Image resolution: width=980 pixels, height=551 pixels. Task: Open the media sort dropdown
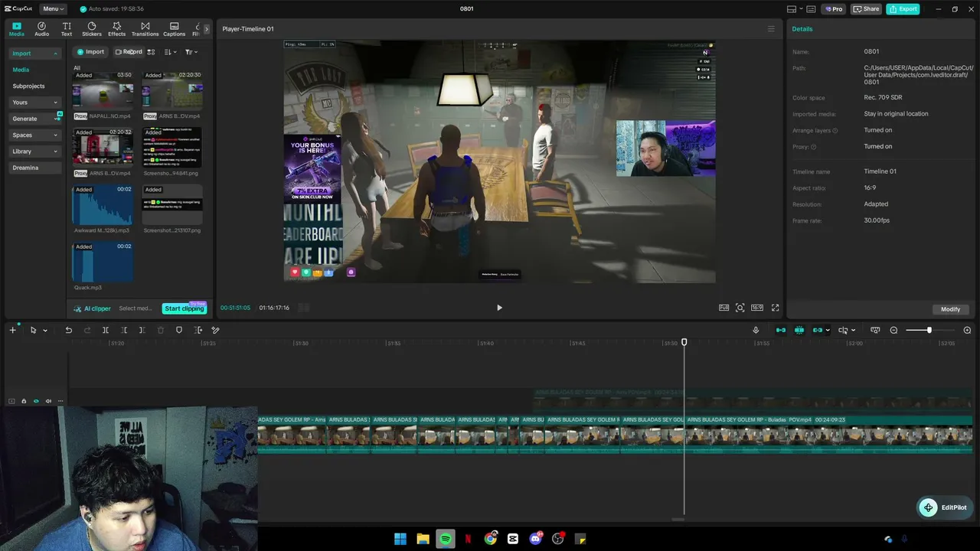pyautogui.click(x=171, y=52)
